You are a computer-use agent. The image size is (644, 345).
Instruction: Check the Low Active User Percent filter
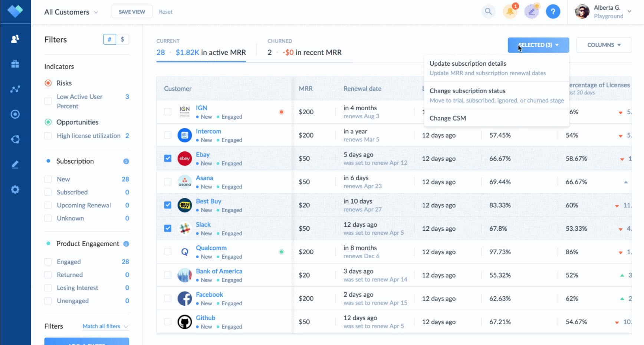click(48, 101)
